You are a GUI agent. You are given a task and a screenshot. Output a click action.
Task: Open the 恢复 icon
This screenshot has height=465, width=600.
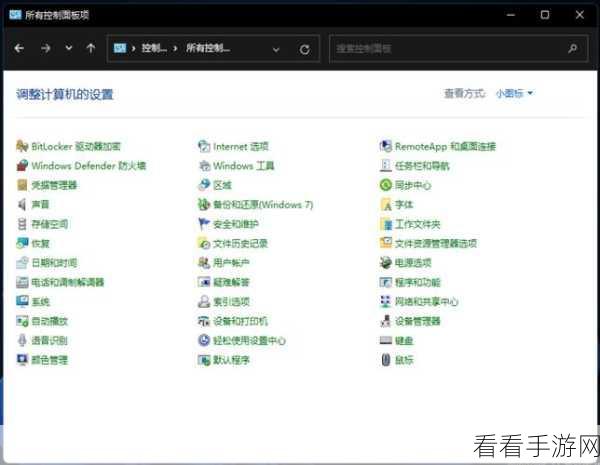click(22, 243)
